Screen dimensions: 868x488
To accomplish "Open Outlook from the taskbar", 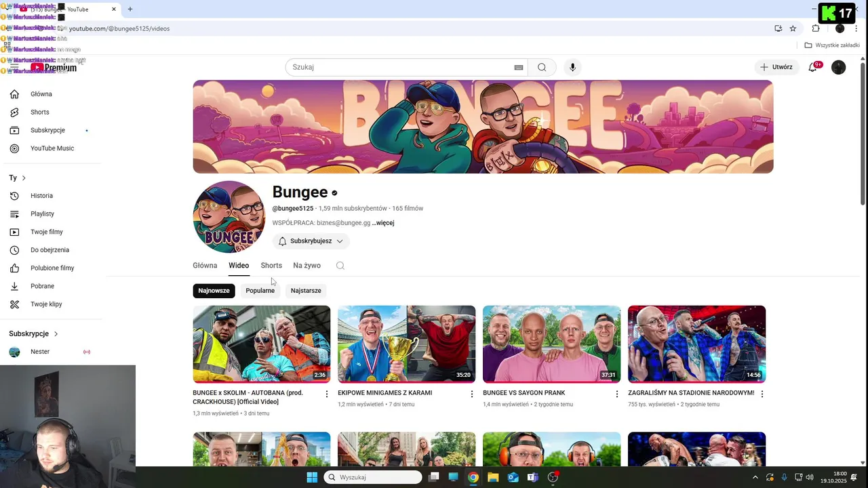I will point(513,477).
